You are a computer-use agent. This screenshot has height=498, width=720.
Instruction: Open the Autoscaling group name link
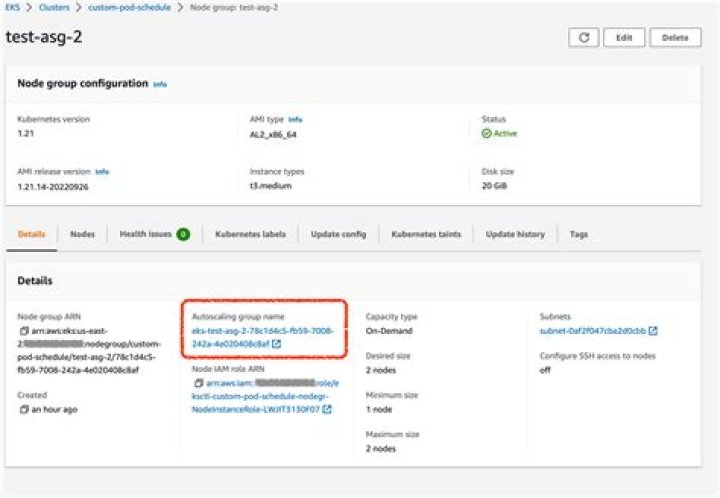pos(262,337)
